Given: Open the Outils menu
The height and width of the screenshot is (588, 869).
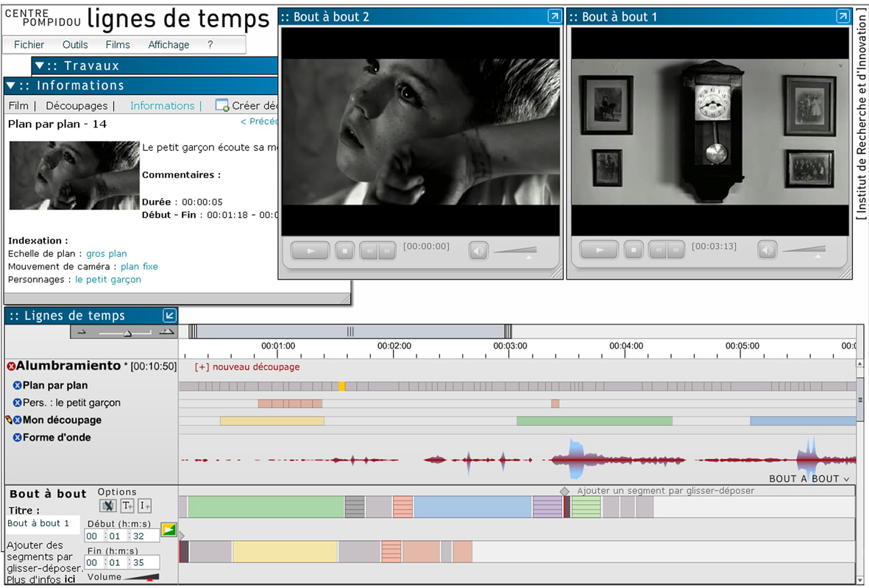Looking at the screenshot, I should (75, 45).
